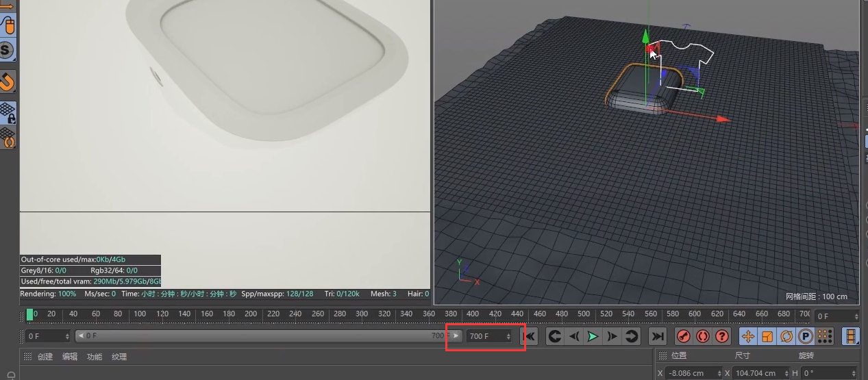This screenshot has height=380, width=868.
Task: Click the preview range left arrow handle
Action: pyautogui.click(x=79, y=336)
